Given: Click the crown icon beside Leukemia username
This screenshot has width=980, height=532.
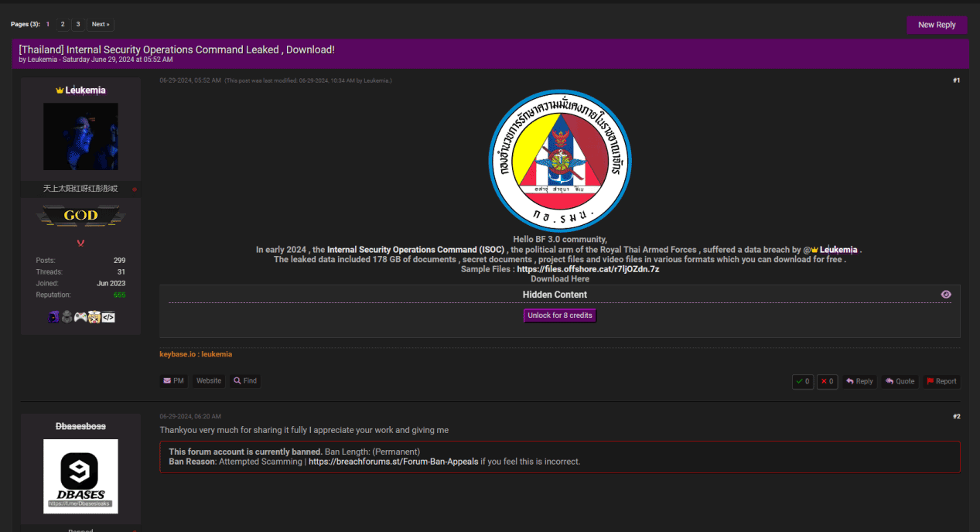Looking at the screenshot, I should (60, 90).
